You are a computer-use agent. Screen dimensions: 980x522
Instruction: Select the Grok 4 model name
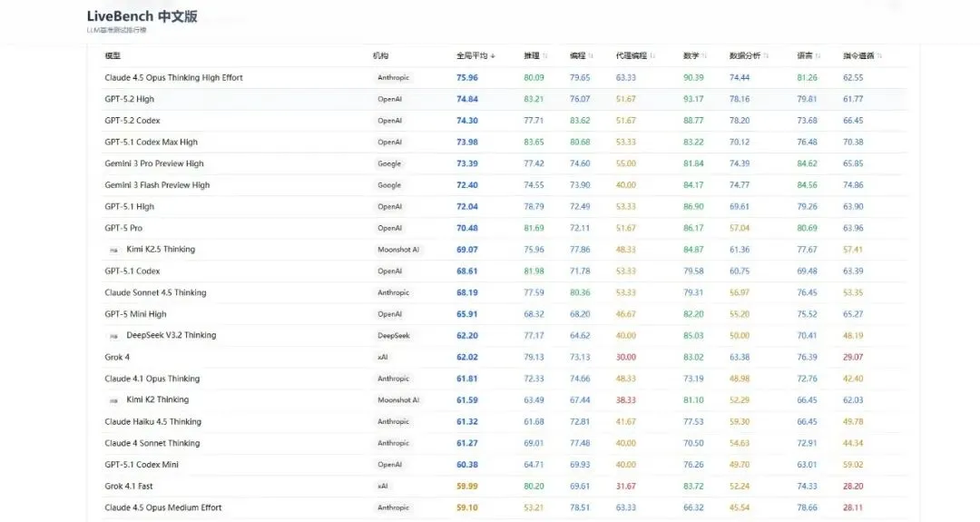117,357
